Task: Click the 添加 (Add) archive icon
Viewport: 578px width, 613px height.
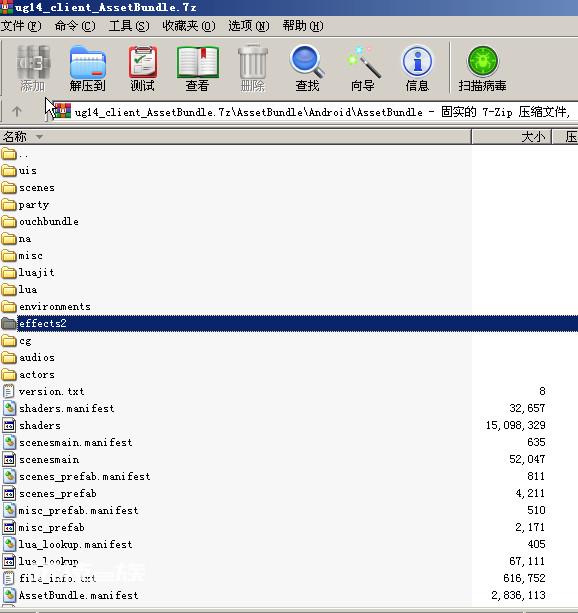Action: coord(33,68)
